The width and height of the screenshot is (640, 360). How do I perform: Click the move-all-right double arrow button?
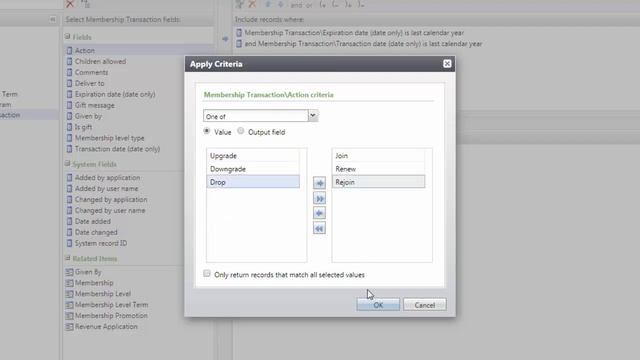point(319,198)
